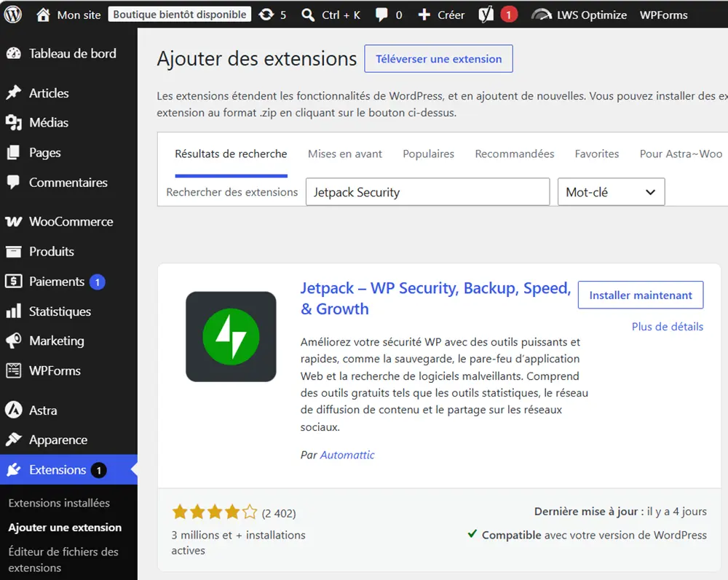Click the Médias icon in sidebar
This screenshot has width=728, height=580.
(x=13, y=122)
